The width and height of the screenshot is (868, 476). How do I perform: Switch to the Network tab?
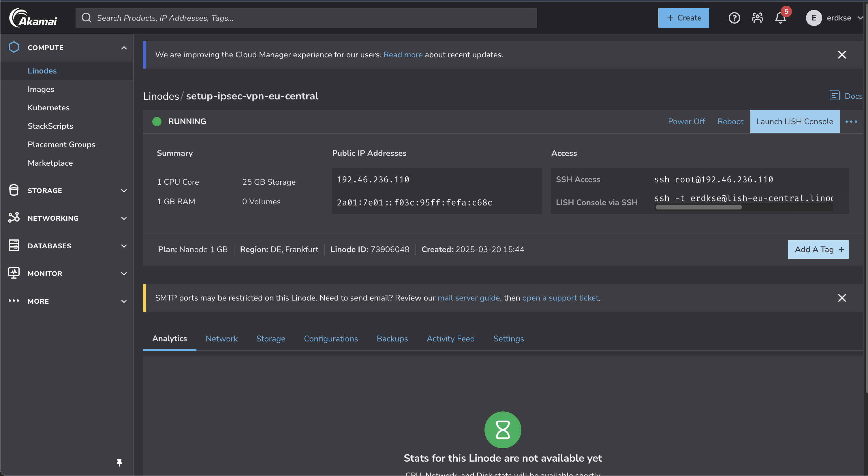221,339
